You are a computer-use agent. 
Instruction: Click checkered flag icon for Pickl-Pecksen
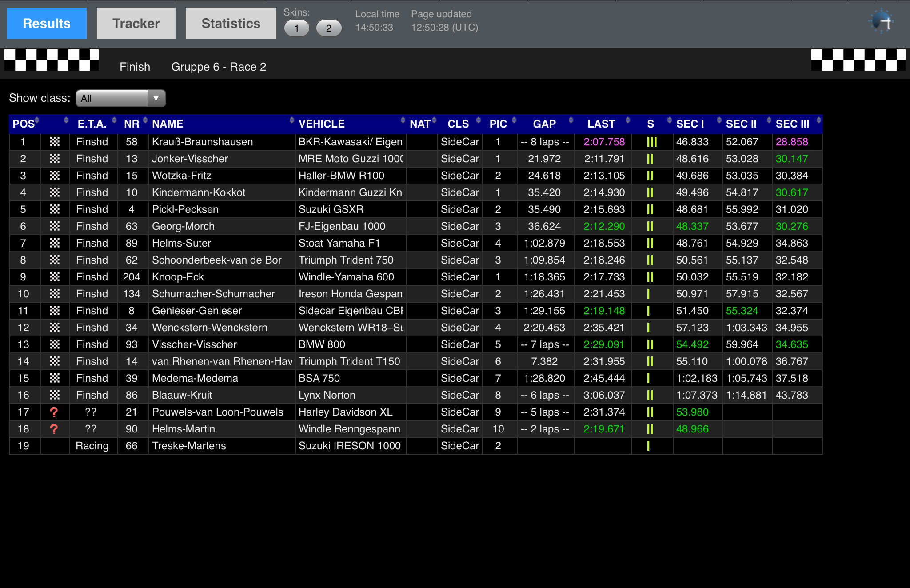(55, 209)
